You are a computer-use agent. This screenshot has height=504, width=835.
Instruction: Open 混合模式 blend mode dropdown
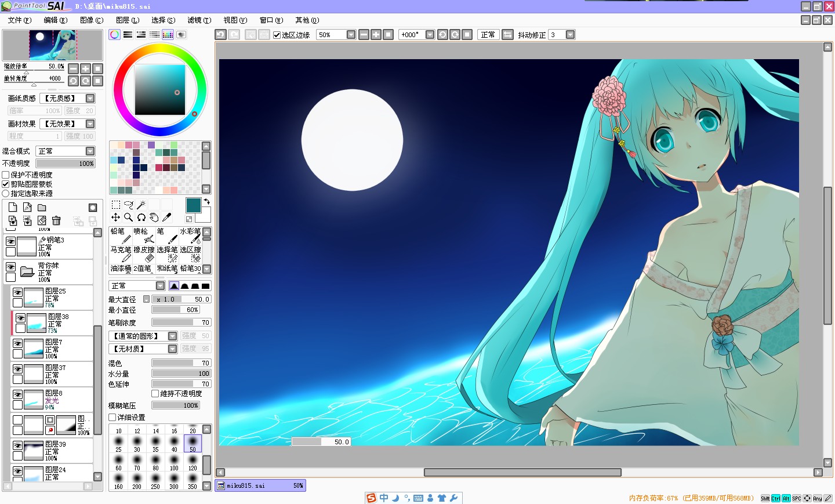[65, 151]
